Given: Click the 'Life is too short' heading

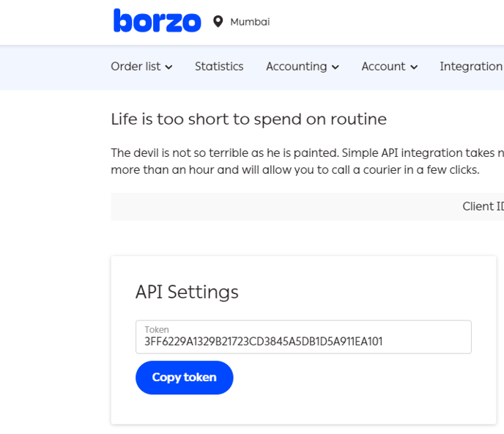Looking at the screenshot, I should click(x=249, y=119).
